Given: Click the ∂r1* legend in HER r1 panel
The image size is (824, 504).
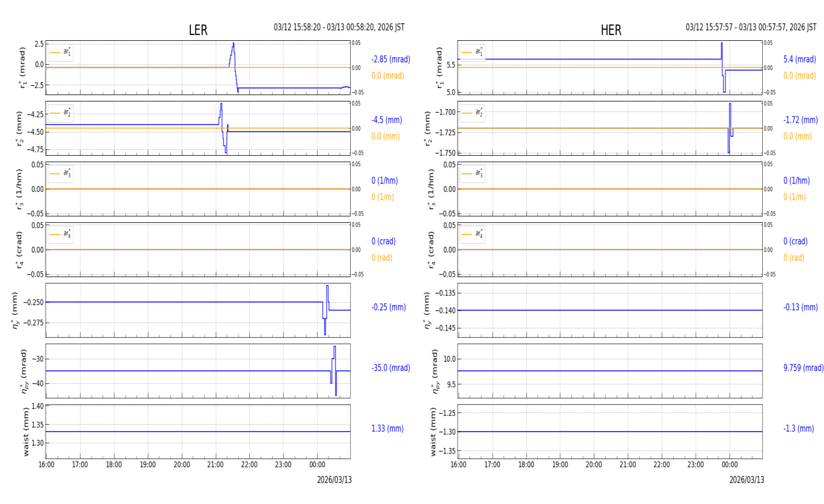Looking at the screenshot, I should 473,52.
